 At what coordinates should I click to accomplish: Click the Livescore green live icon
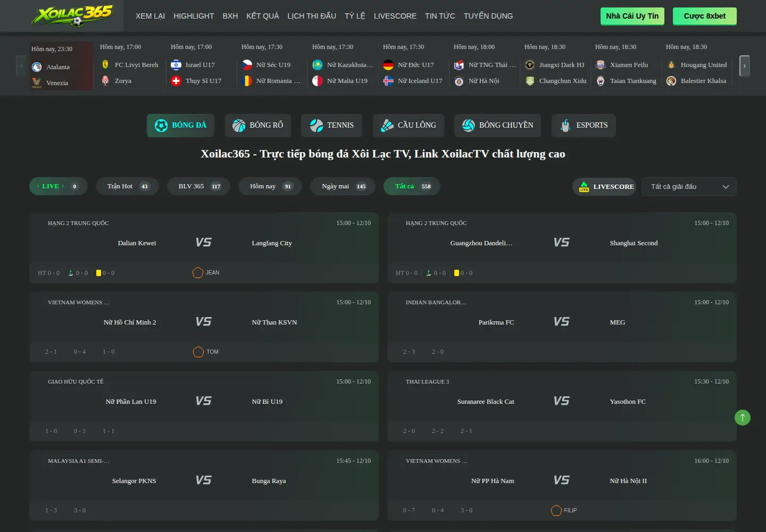[584, 187]
